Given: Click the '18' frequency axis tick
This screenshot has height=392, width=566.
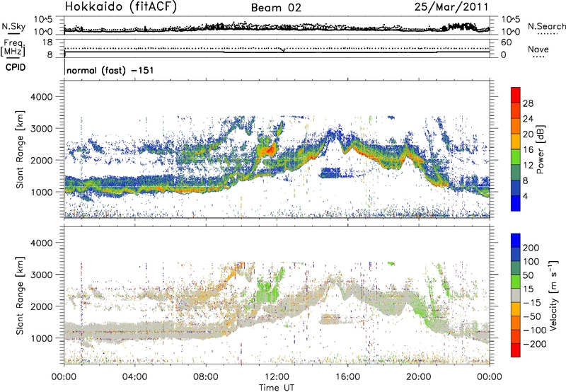Looking at the screenshot, I should pos(47,42).
